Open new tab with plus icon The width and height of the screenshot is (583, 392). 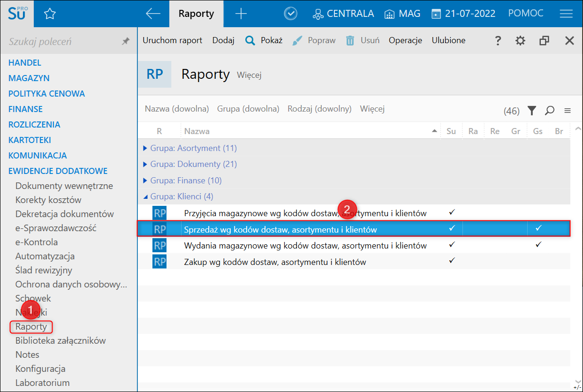pyautogui.click(x=241, y=14)
